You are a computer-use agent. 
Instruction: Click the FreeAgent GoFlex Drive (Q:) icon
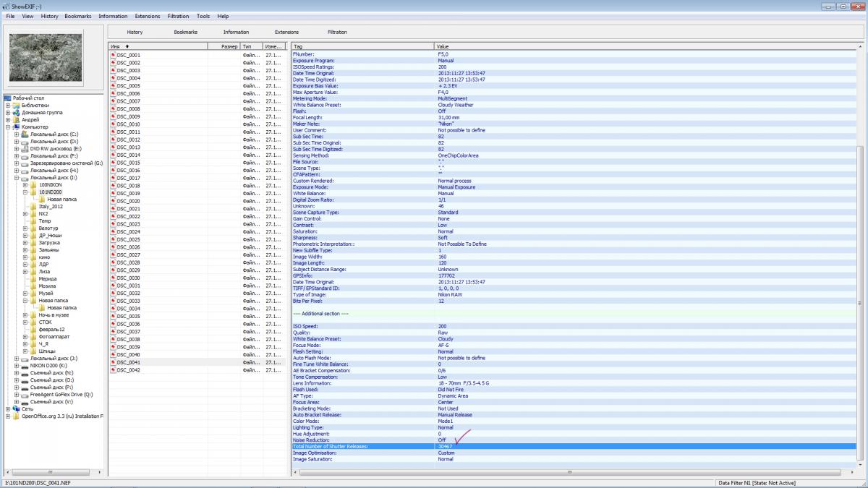(x=25, y=394)
